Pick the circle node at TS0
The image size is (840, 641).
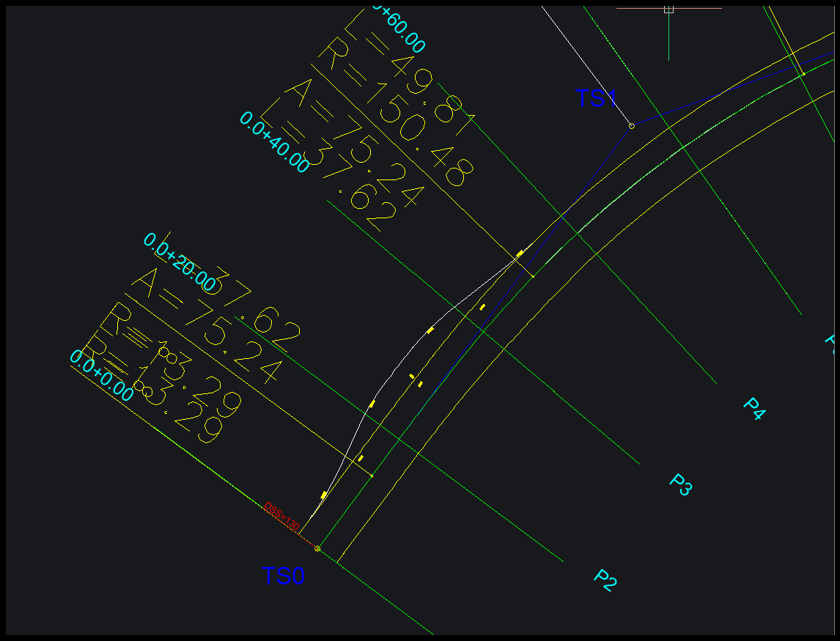(x=317, y=549)
